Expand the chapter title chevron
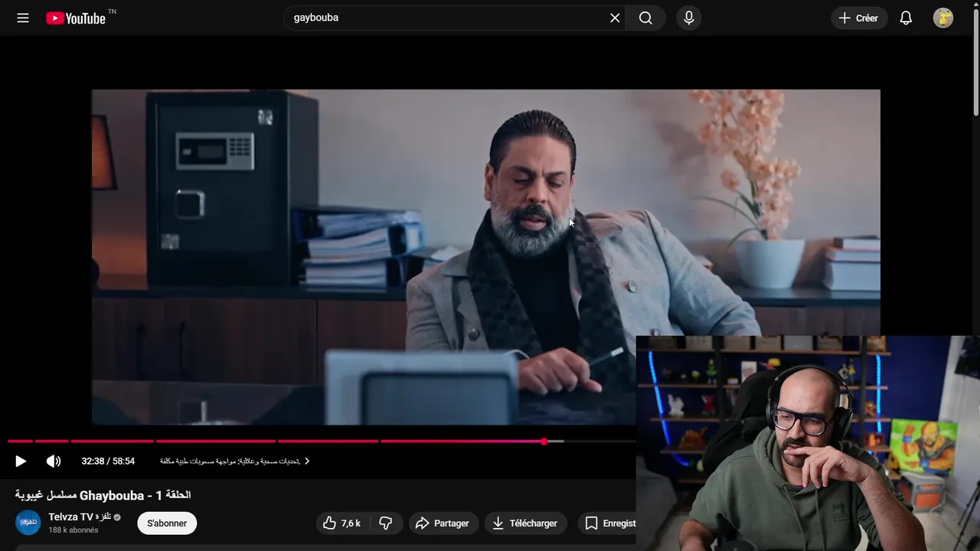Image resolution: width=980 pixels, height=551 pixels. tap(307, 461)
